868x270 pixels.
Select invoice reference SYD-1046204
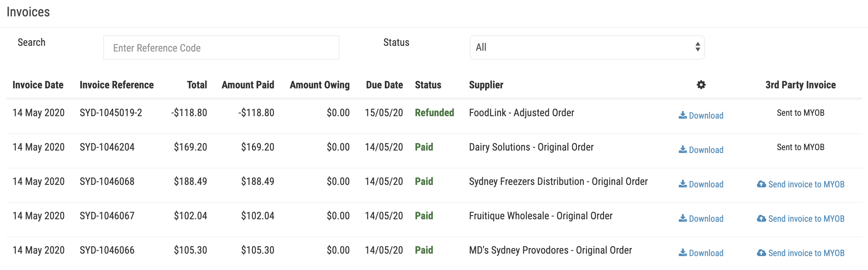tap(107, 147)
